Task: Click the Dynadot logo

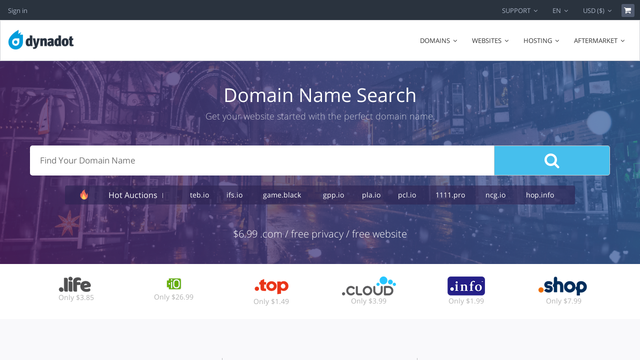Action: [41, 40]
